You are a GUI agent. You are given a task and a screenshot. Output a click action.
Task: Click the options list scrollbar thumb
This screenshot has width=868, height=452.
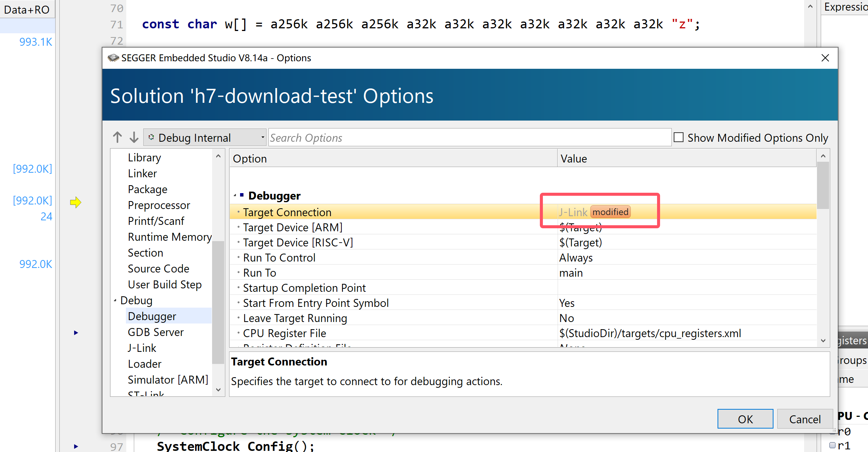pyautogui.click(x=823, y=185)
